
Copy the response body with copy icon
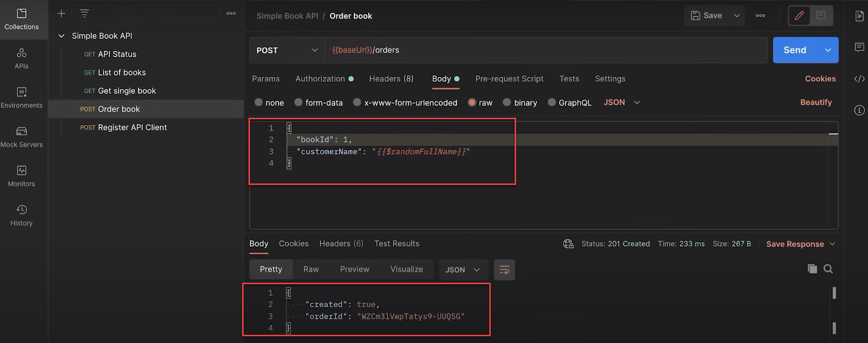pos(812,269)
